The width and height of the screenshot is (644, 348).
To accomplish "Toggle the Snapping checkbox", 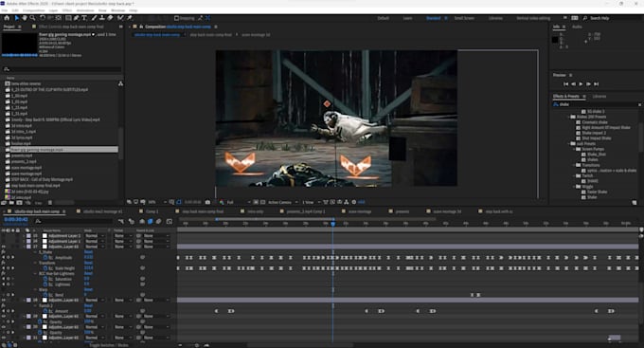I will pos(176,18).
